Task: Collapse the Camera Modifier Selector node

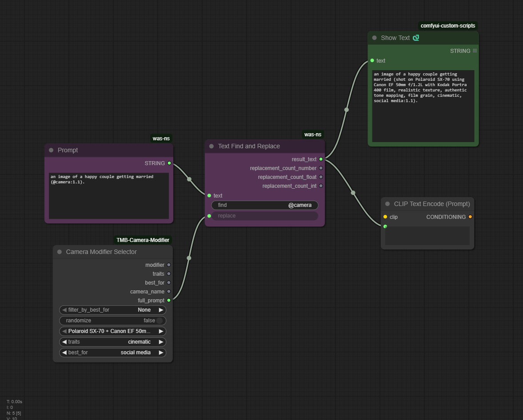Action: [x=60, y=252]
